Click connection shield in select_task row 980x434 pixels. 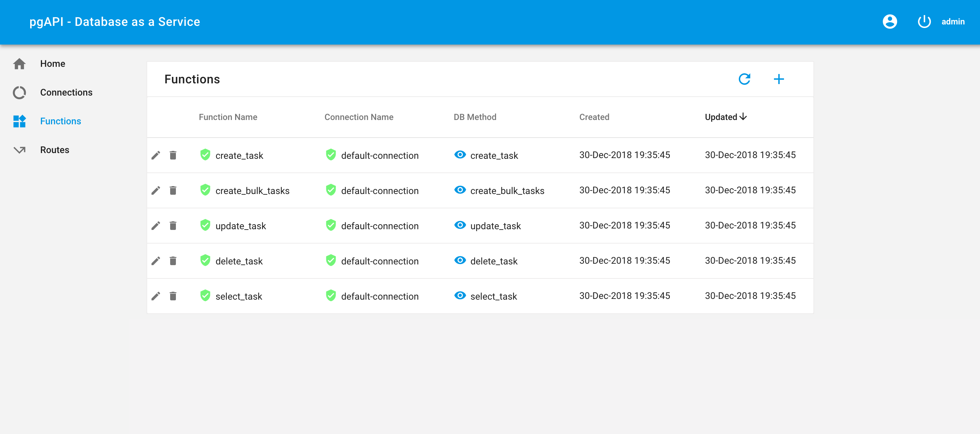click(x=331, y=295)
